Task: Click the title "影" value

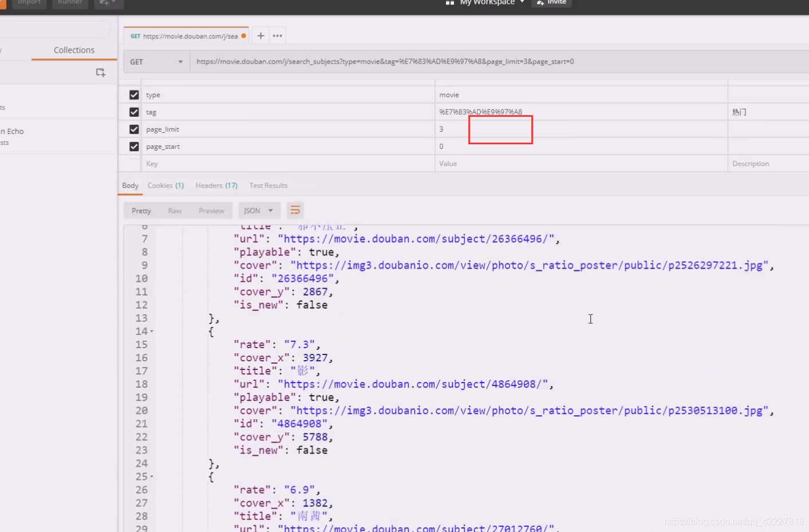Action: click(303, 371)
